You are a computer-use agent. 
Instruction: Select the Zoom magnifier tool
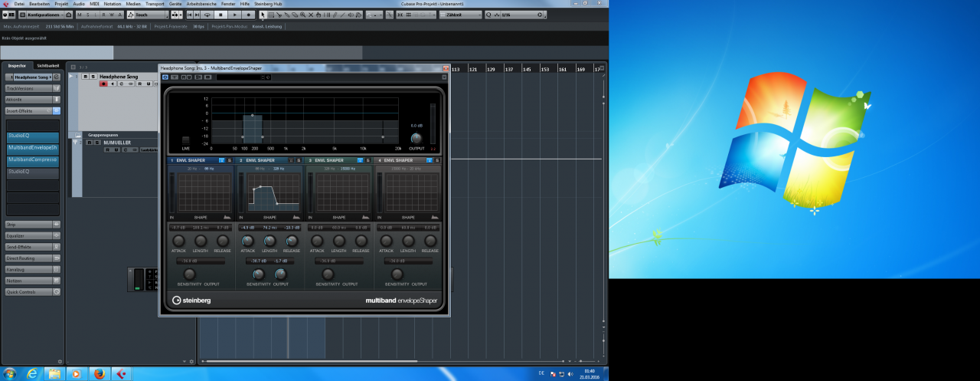304,15
